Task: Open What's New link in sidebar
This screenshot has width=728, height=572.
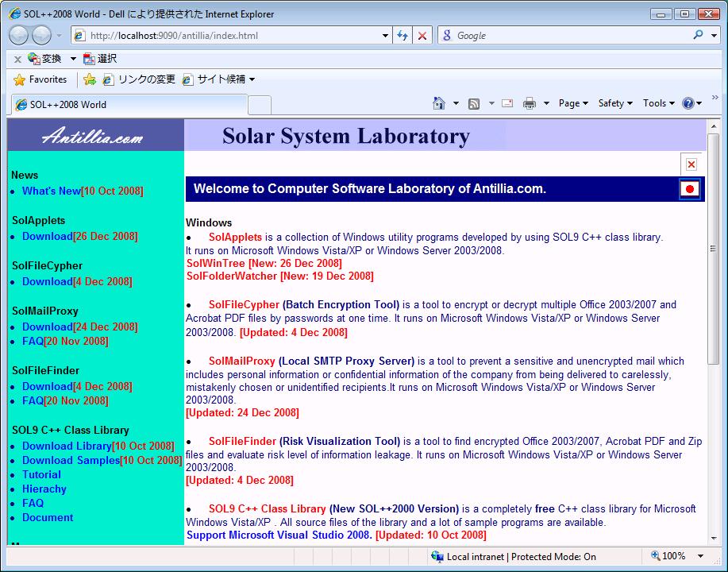Action: tap(52, 191)
